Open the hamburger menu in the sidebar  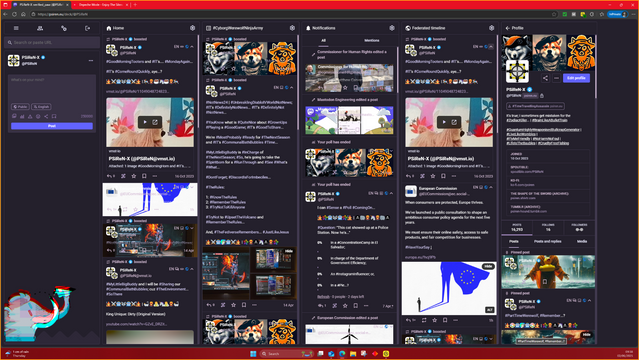click(x=16, y=28)
